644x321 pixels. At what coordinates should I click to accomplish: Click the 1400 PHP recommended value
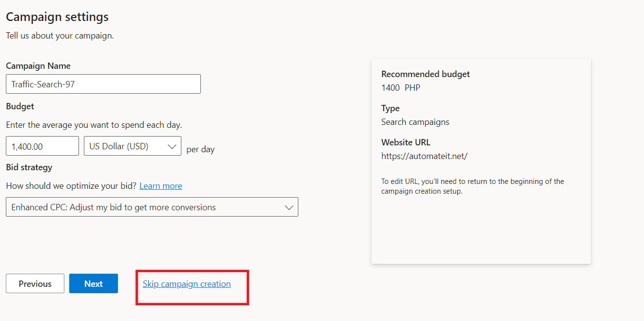(400, 88)
